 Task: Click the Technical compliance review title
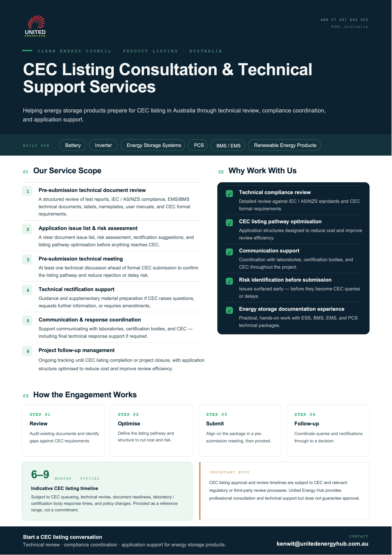(x=275, y=193)
